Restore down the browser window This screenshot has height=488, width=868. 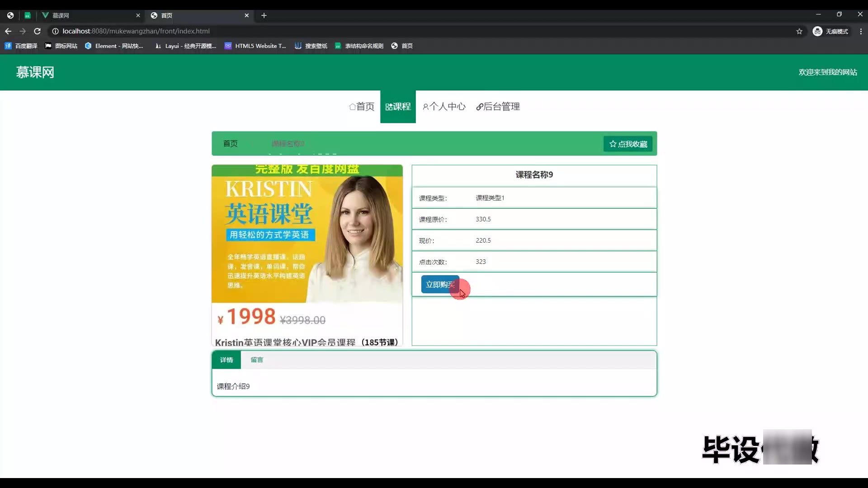pyautogui.click(x=839, y=14)
